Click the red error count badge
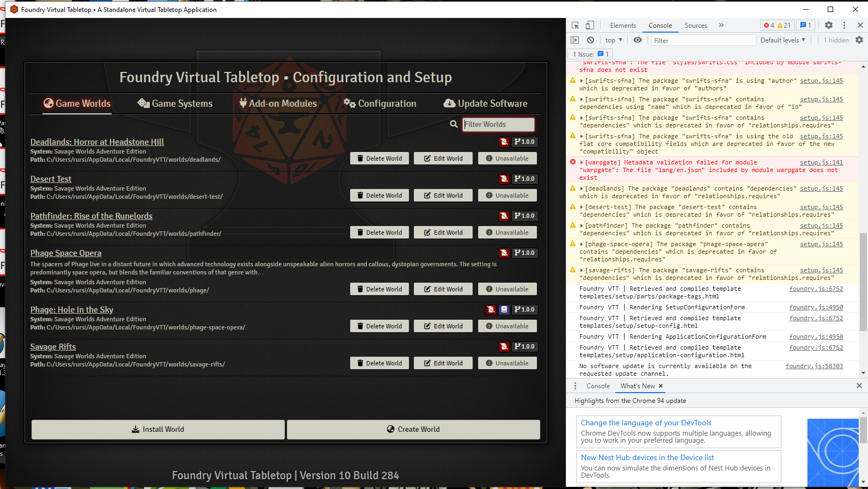Image resolution: width=868 pixels, height=489 pixels. click(769, 26)
